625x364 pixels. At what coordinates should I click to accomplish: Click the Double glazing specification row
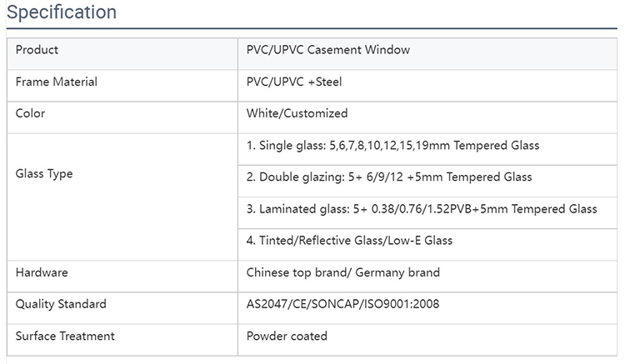[x=427, y=182]
